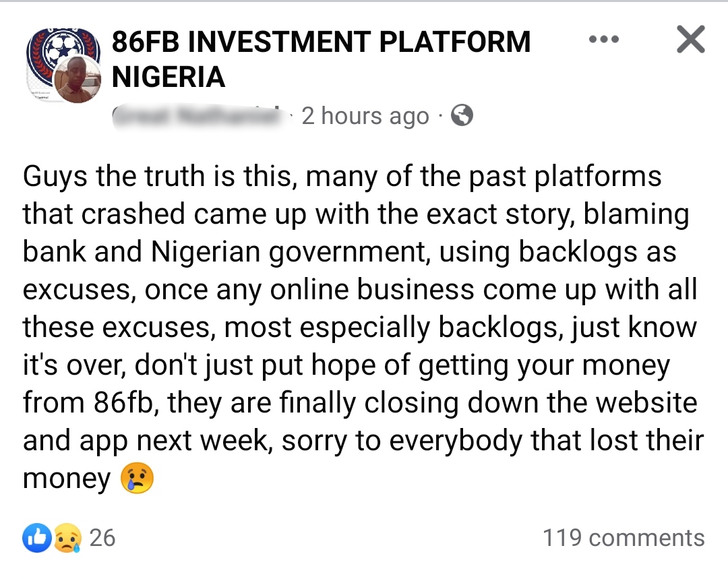Click the crying emoji ending the post
Image resolution: width=728 pixels, height=579 pixels.
tap(137, 479)
